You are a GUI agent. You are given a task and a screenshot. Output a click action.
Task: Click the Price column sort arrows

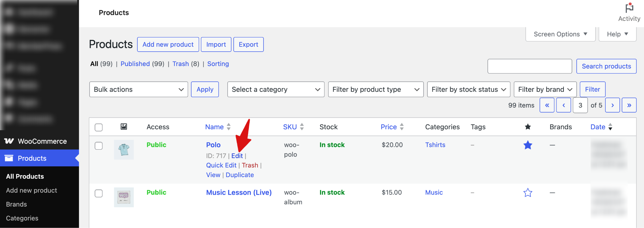pos(402,127)
